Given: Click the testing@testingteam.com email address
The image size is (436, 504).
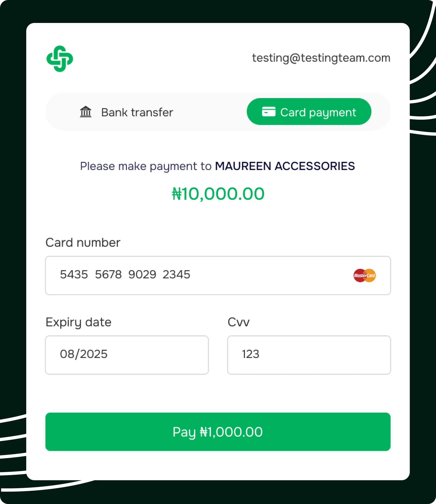Looking at the screenshot, I should point(321,58).
